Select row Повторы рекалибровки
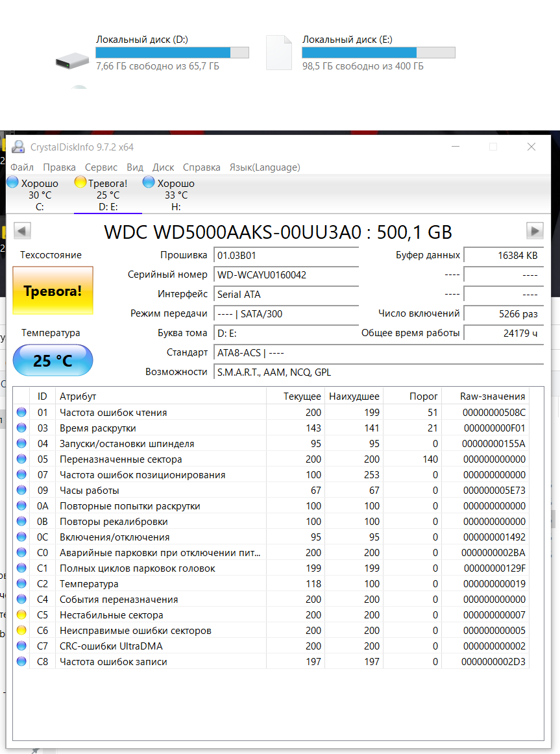560x754 pixels. tap(271, 521)
